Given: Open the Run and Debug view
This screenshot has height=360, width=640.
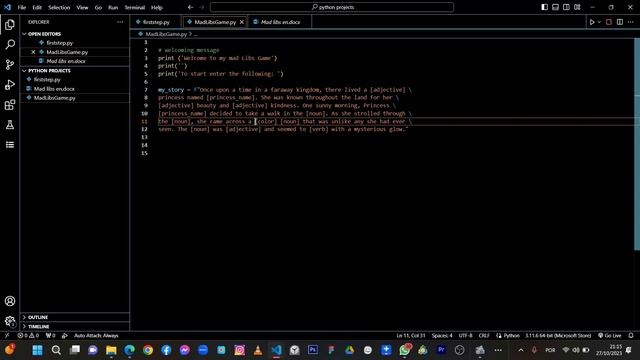Looking at the screenshot, I should 10,84.
